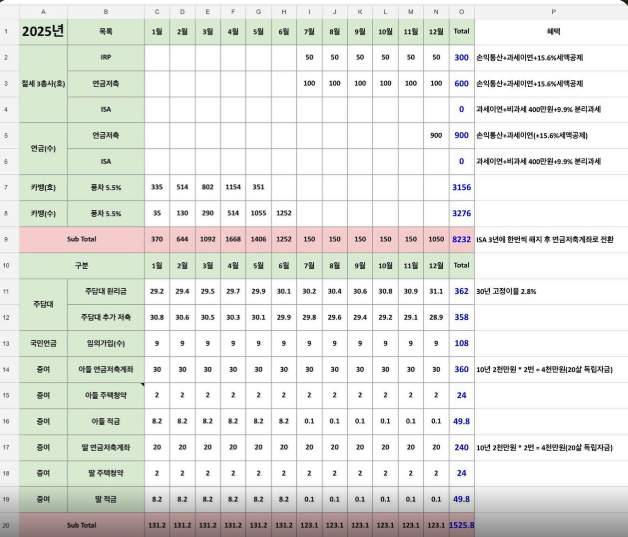
Task: Click the Total value 360
Action: click(461, 369)
